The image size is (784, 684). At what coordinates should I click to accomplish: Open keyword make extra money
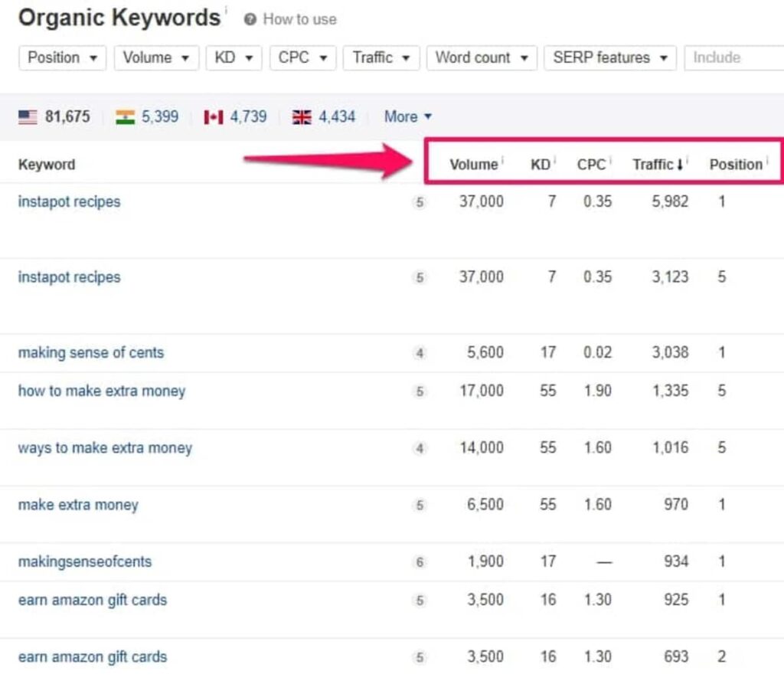click(x=79, y=505)
